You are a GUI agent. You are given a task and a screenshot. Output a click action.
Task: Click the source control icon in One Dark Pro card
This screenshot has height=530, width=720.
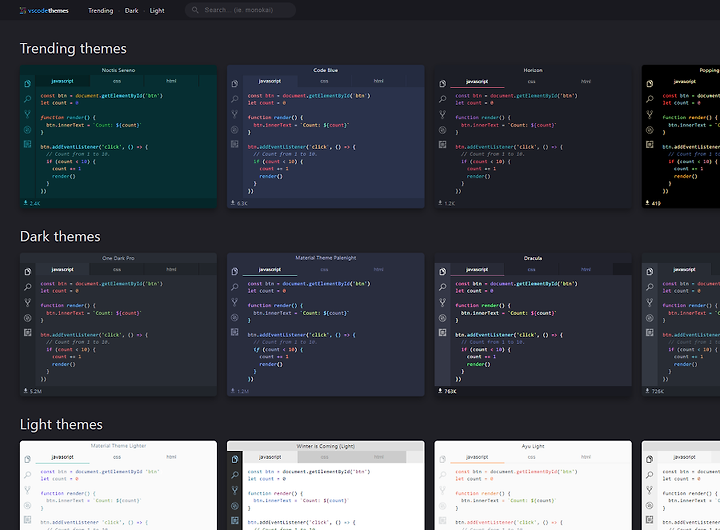(28, 302)
